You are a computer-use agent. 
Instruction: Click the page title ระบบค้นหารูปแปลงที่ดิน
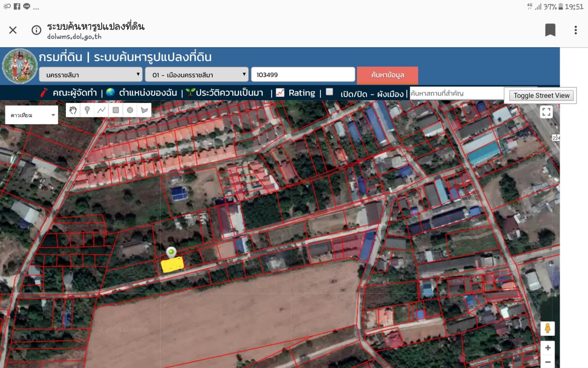[x=96, y=26]
